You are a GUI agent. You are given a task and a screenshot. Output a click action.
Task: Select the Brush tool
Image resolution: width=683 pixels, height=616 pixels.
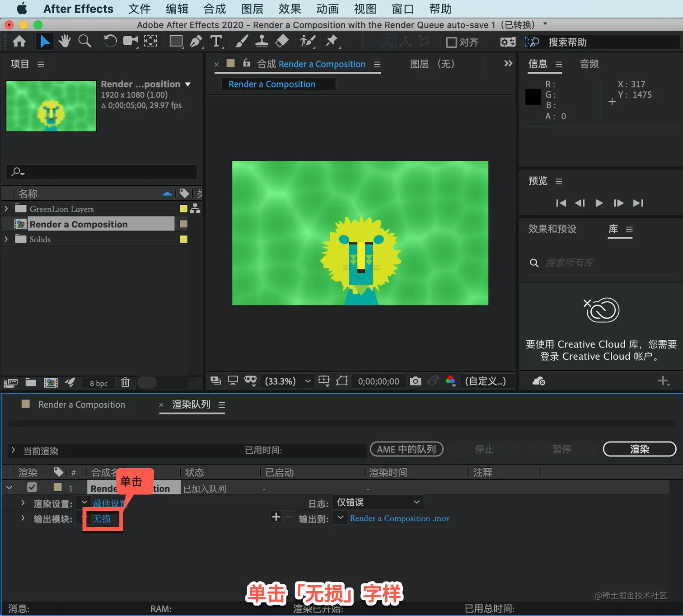coord(242,41)
